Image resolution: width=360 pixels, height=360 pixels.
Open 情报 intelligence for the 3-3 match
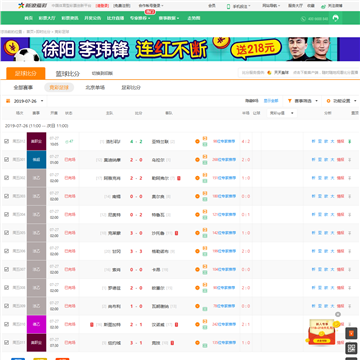coord(340,251)
